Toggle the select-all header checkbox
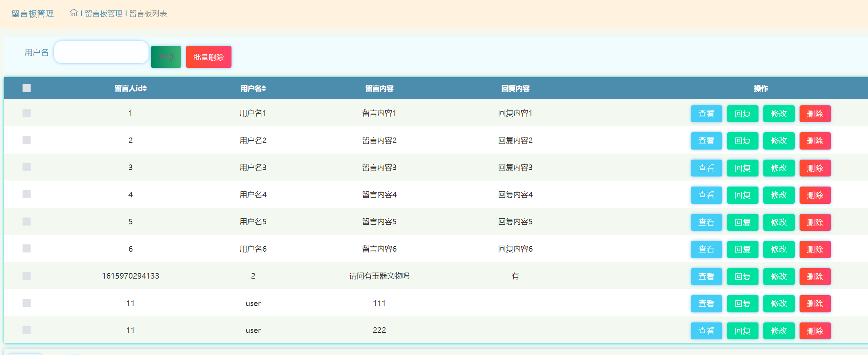 pos(27,88)
